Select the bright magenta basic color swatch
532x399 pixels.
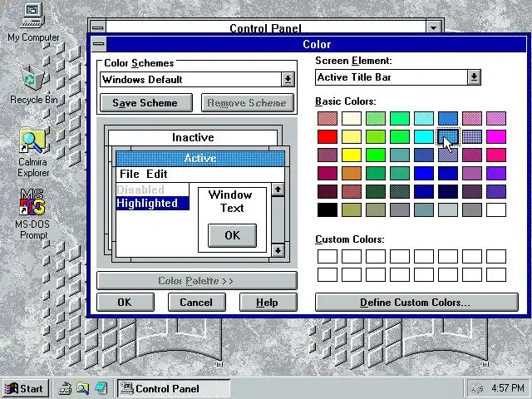pyautogui.click(x=496, y=136)
